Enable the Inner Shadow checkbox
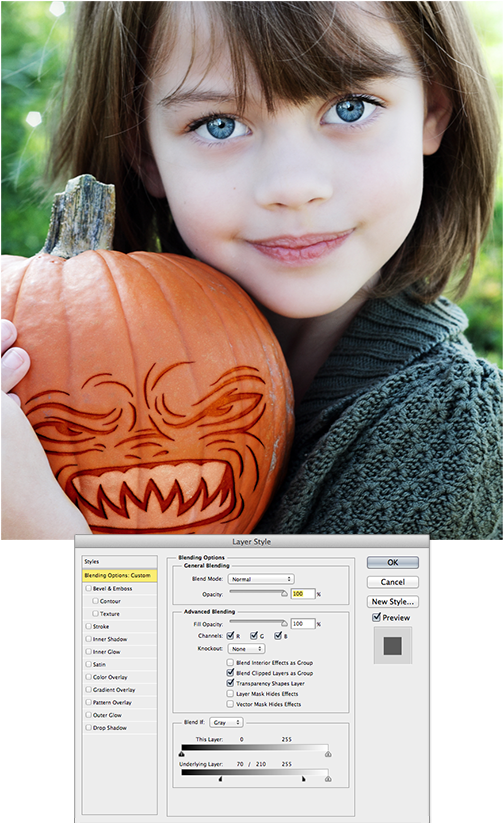 (x=89, y=639)
